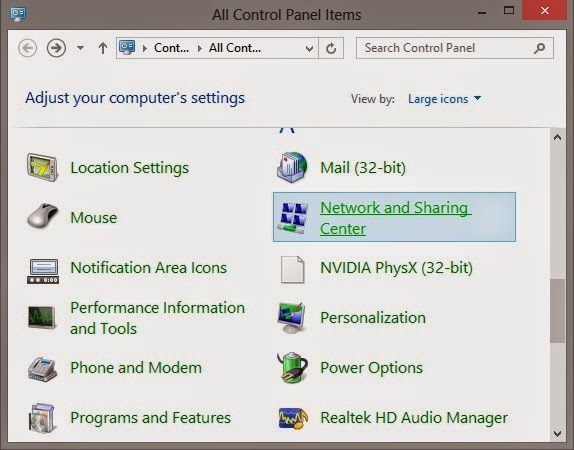The width and height of the screenshot is (574, 450).
Task: Maximize the All Control Panel Items window
Action: (x=509, y=11)
